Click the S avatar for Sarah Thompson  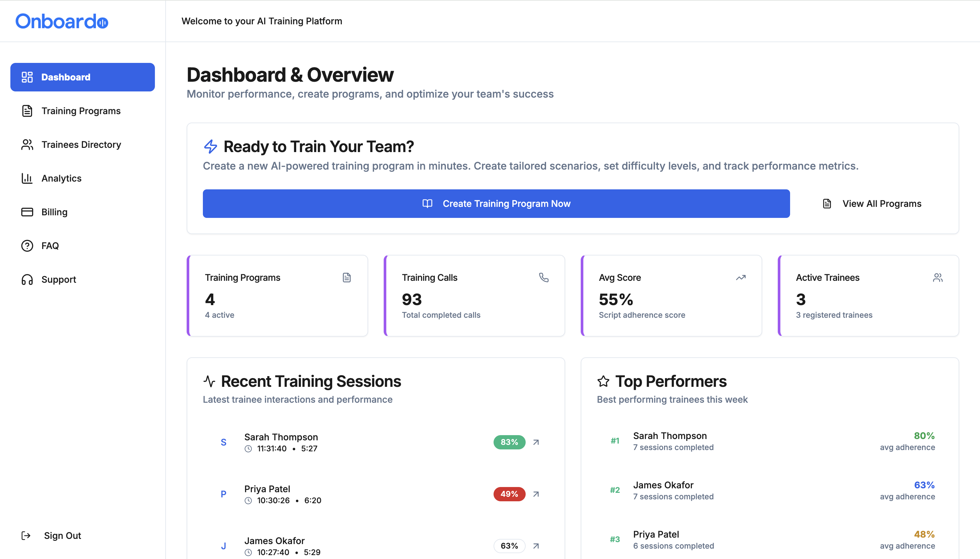223,442
